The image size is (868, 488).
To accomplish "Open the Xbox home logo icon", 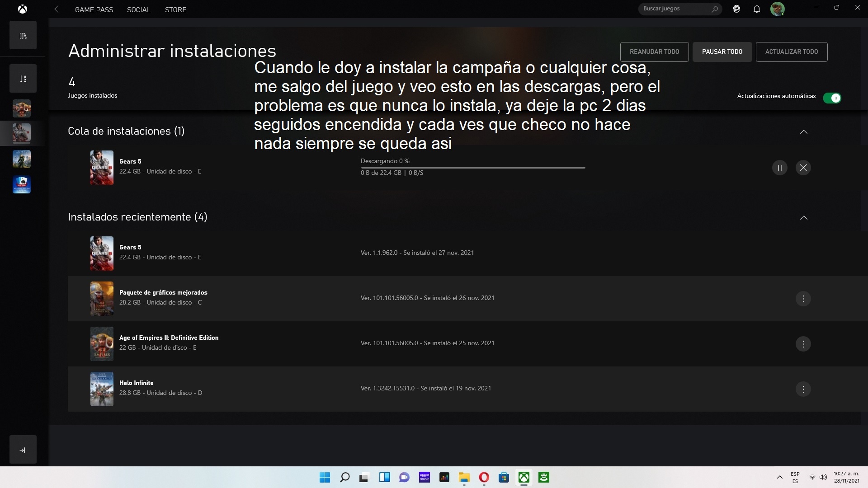I will [x=22, y=9].
